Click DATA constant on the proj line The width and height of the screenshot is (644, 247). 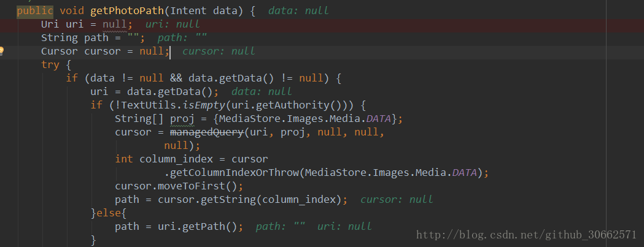pyautogui.click(x=378, y=119)
